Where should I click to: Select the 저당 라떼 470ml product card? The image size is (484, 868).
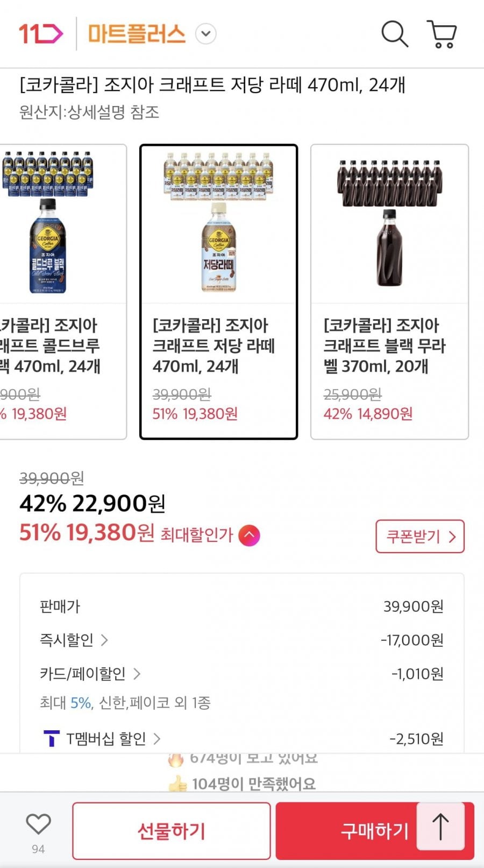pos(218,291)
